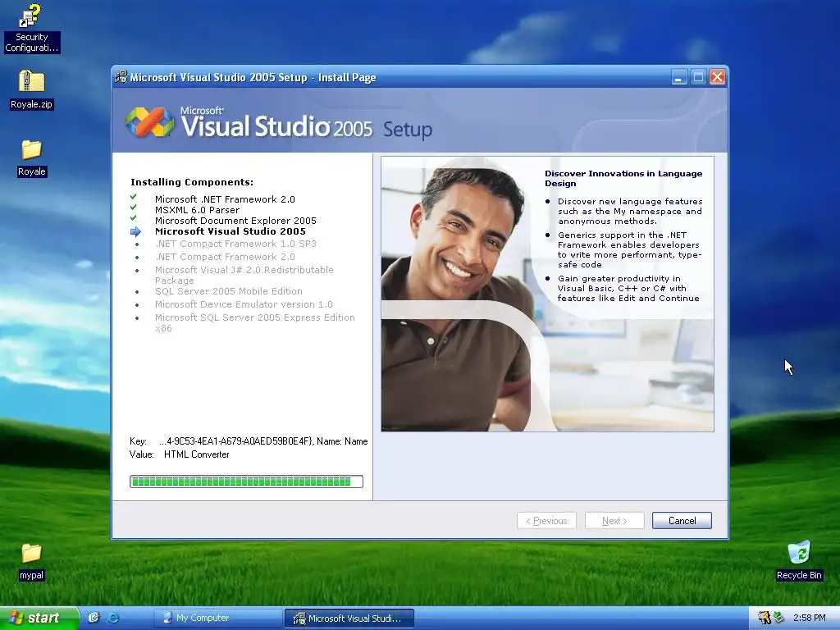Screen dimensions: 840x630
Task: Click '.NET Compact Framework 2.0' entry
Action: pyautogui.click(x=225, y=257)
